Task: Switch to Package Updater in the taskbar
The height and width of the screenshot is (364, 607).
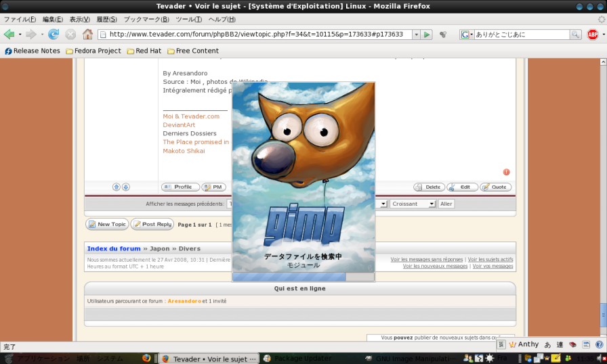Action: pyautogui.click(x=297, y=359)
